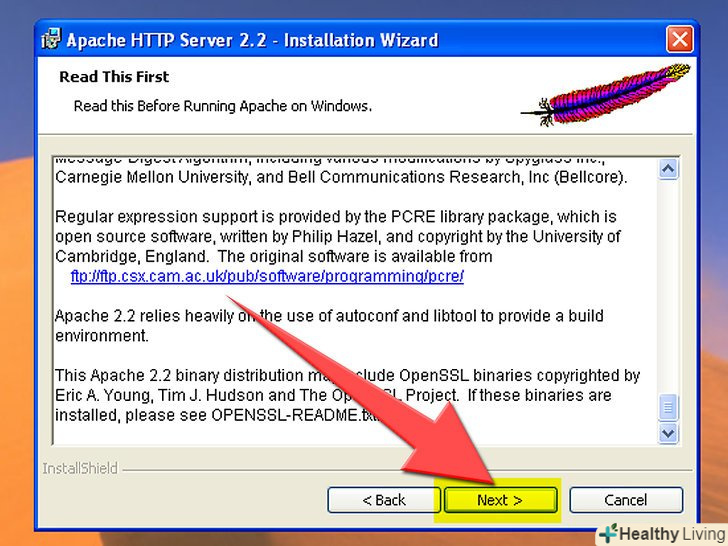Click the Next > button
The height and width of the screenshot is (546, 728).
click(500, 500)
